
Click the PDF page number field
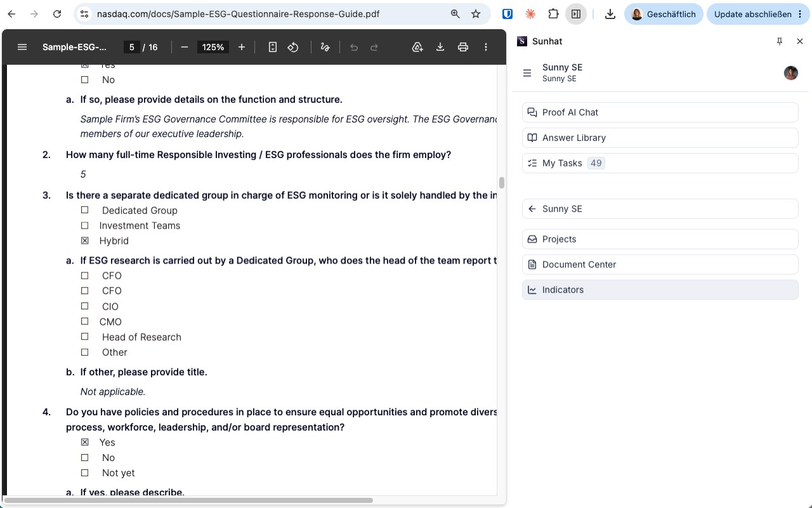(x=131, y=47)
